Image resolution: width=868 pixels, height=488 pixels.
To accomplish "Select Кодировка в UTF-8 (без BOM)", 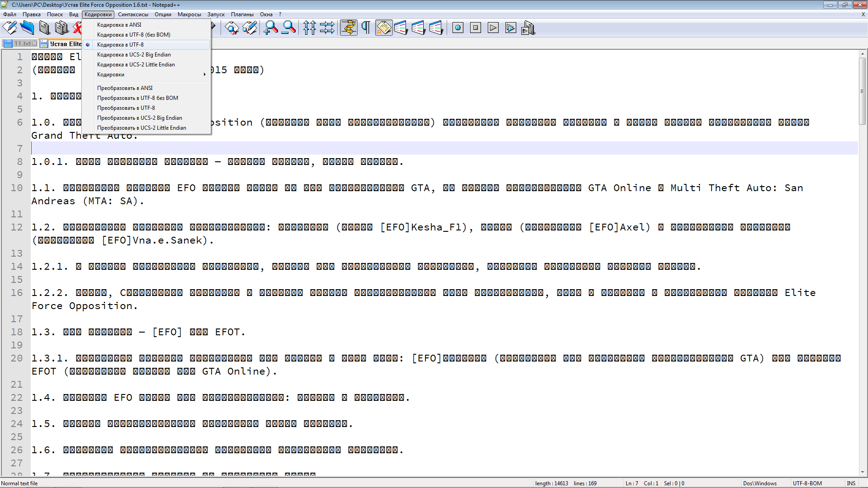I will (x=146, y=35).
